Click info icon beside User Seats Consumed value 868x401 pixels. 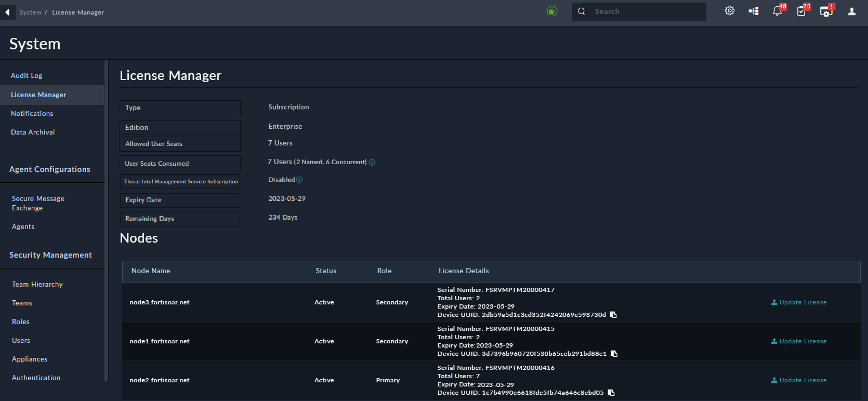372,163
